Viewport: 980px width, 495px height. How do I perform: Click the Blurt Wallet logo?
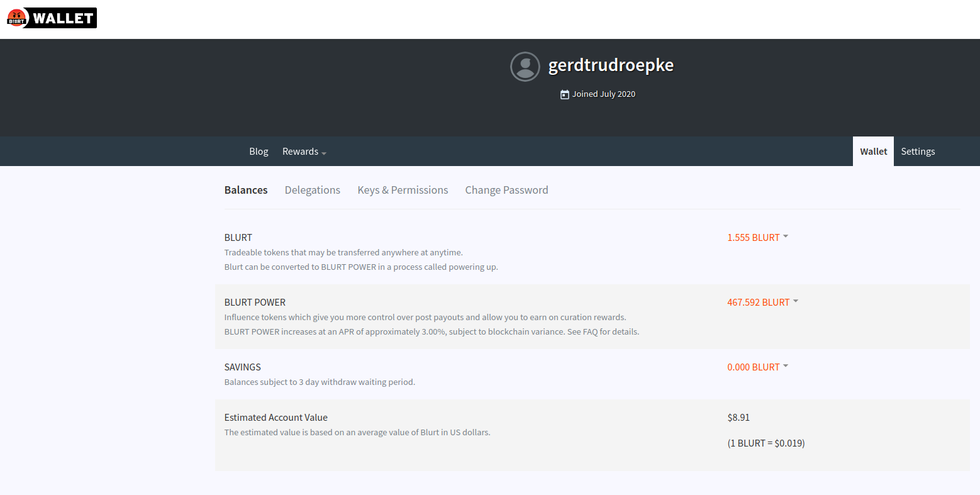coord(52,18)
